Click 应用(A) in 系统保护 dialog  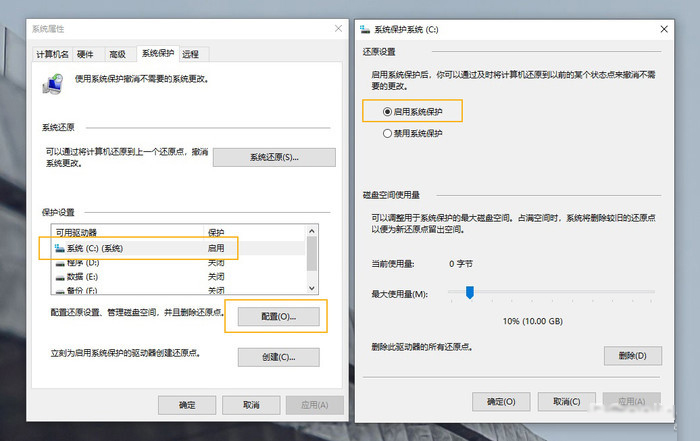point(632,402)
